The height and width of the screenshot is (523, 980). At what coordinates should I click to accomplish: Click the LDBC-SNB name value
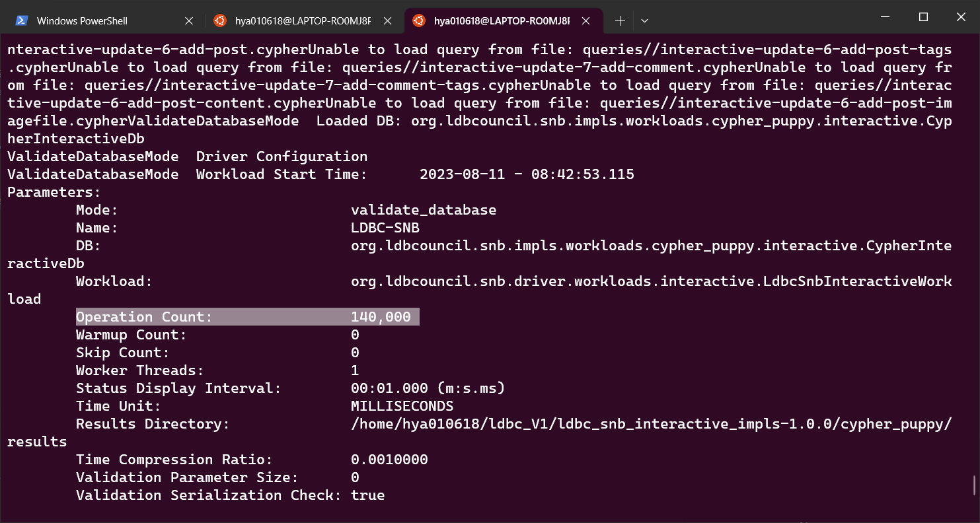click(x=385, y=227)
